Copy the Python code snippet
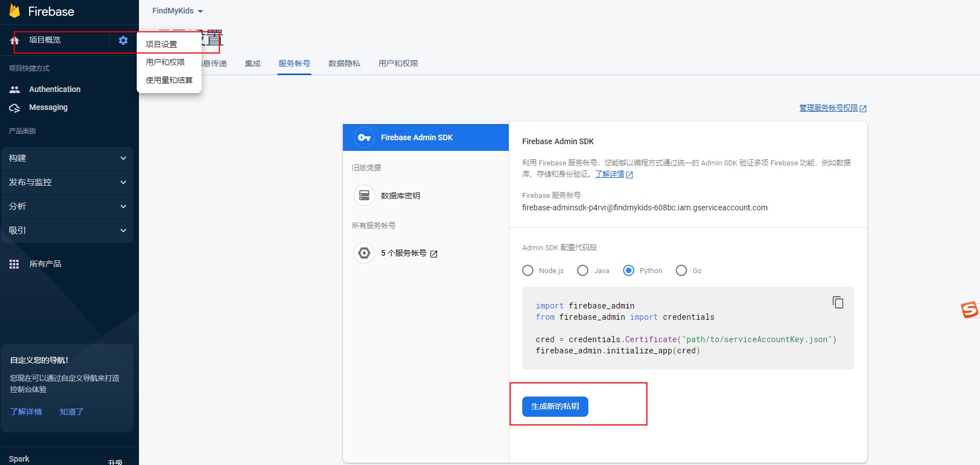The image size is (980, 465). [x=838, y=302]
